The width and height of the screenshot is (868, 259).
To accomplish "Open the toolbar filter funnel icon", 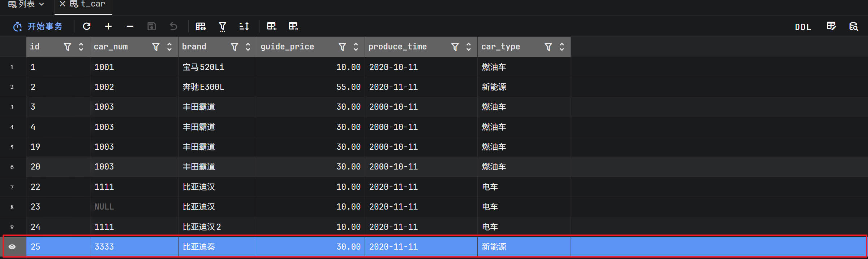I will click(x=223, y=26).
